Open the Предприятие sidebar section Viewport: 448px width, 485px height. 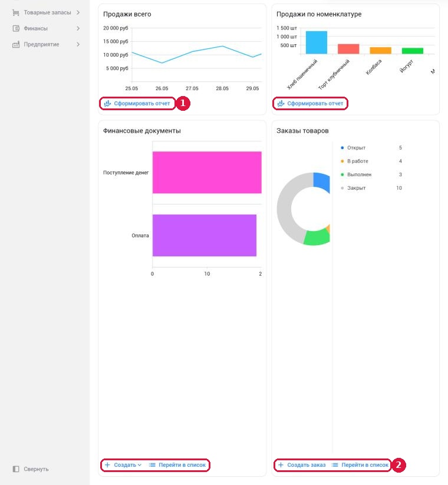click(46, 44)
